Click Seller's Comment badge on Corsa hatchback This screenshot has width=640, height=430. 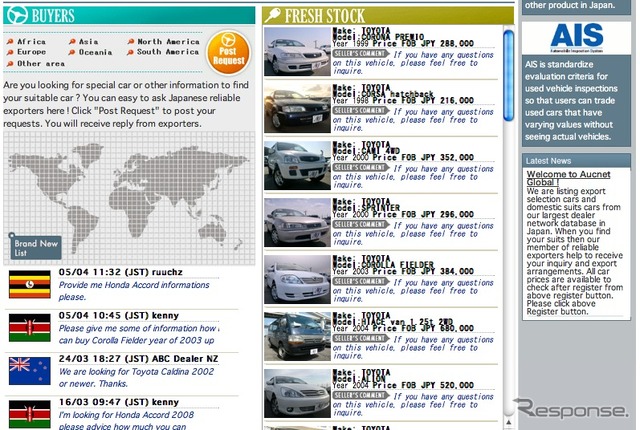tap(360, 111)
